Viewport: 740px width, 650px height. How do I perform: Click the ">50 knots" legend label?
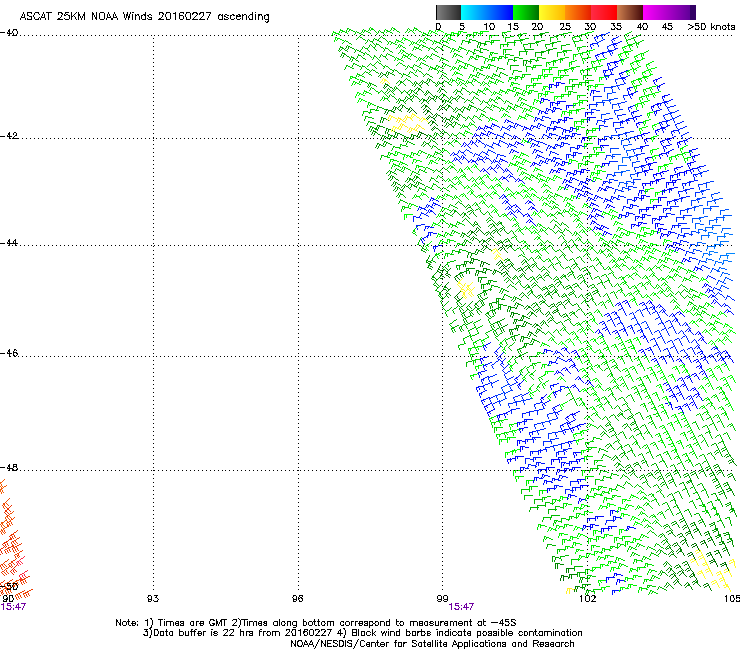click(x=711, y=27)
